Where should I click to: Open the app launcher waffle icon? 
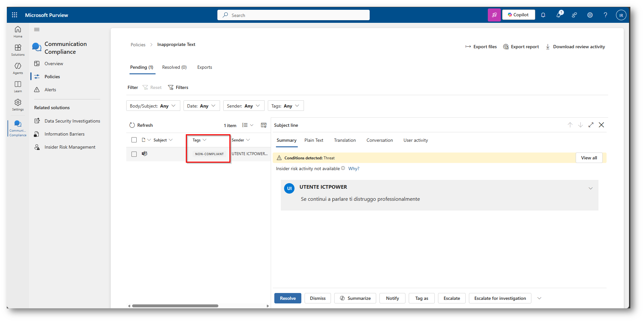click(x=15, y=15)
